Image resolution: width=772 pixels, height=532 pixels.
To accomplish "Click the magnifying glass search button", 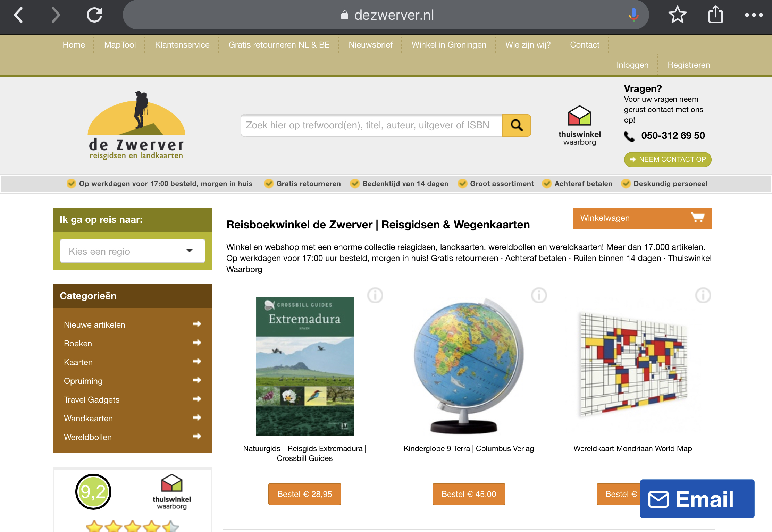I will tap(516, 125).
